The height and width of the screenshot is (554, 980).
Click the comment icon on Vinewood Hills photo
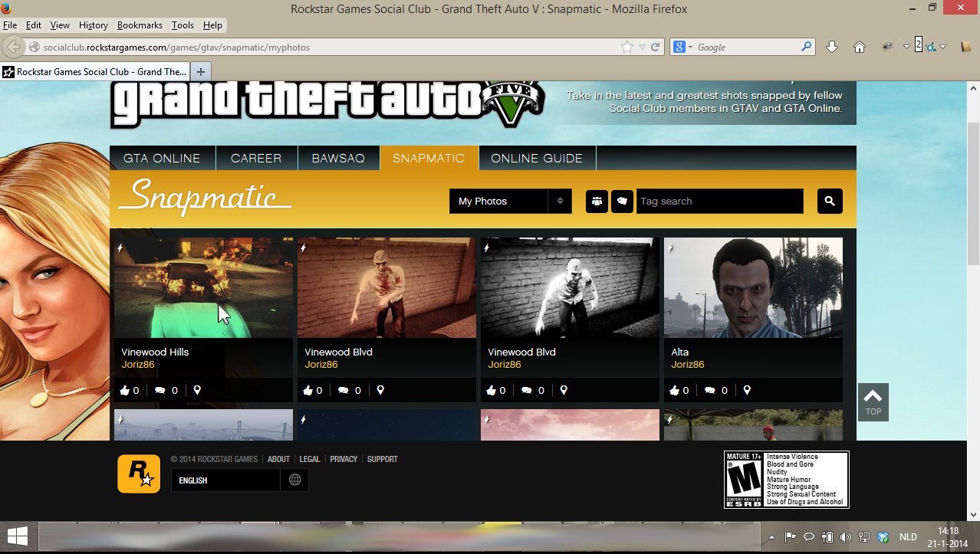[160, 390]
